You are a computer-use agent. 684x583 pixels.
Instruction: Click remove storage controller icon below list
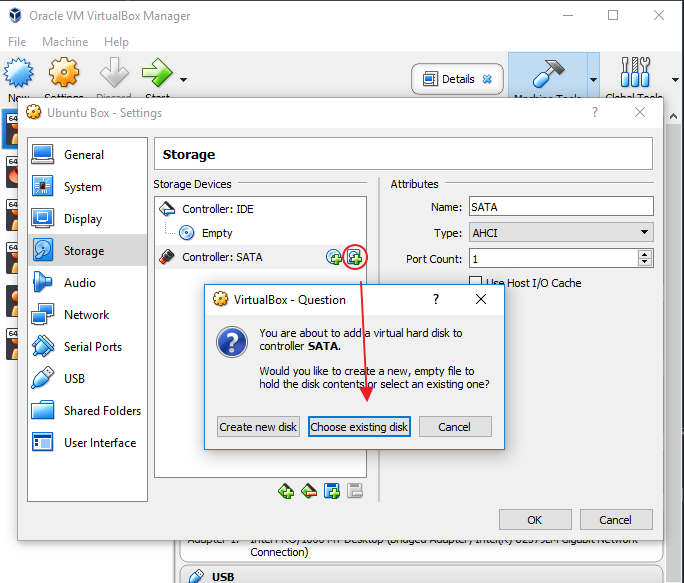309,491
